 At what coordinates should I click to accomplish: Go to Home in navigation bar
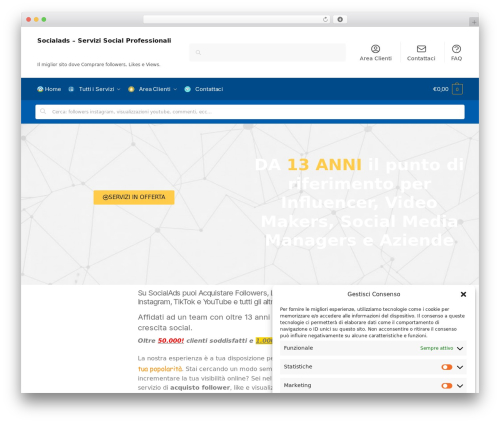click(x=53, y=89)
